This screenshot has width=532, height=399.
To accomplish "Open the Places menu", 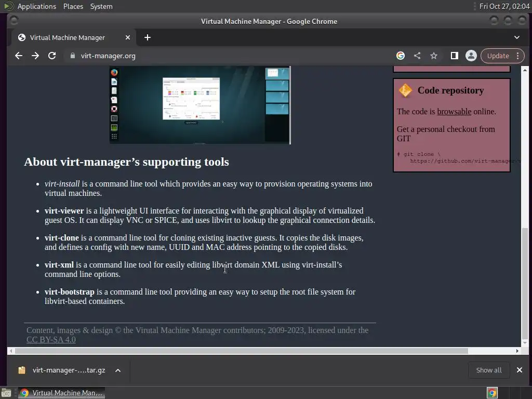I will (73, 6).
